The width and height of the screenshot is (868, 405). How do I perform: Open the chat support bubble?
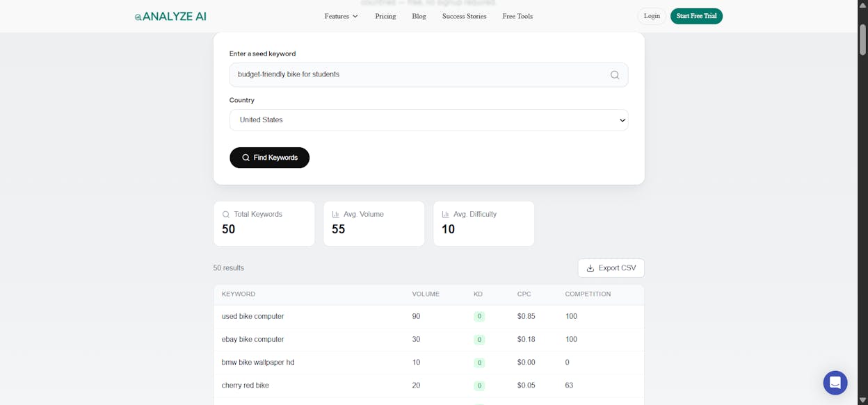[x=835, y=383]
